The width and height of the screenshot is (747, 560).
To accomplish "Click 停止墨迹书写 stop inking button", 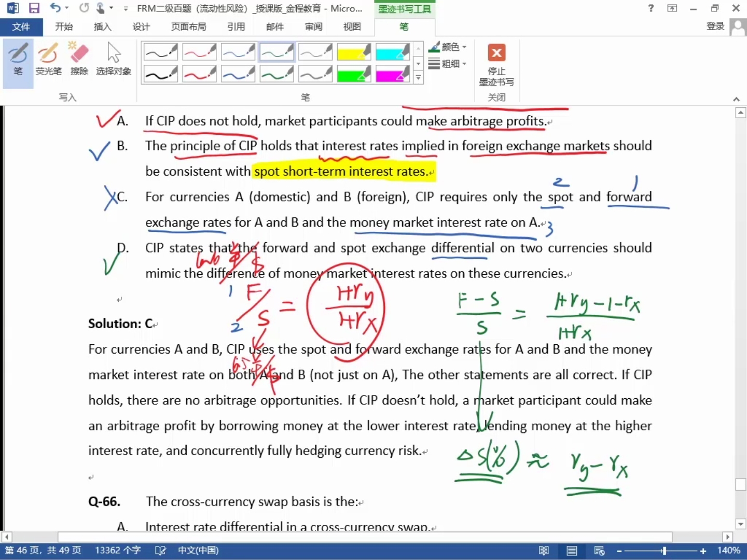I will tap(496, 65).
